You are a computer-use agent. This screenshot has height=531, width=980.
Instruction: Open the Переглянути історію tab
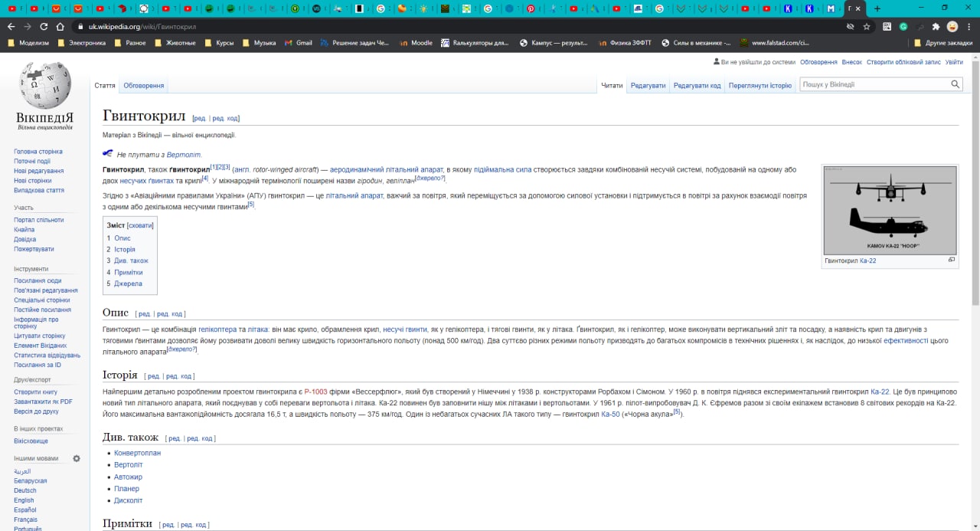click(760, 85)
